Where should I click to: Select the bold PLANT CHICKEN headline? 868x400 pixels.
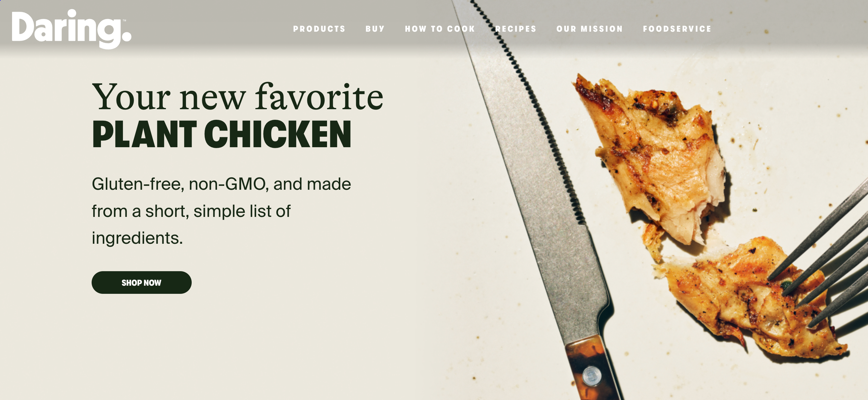222,134
